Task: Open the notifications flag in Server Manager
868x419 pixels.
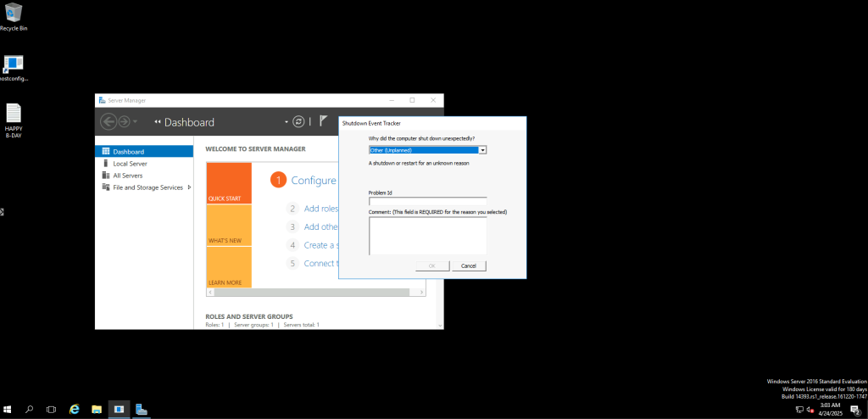Action: click(x=323, y=121)
